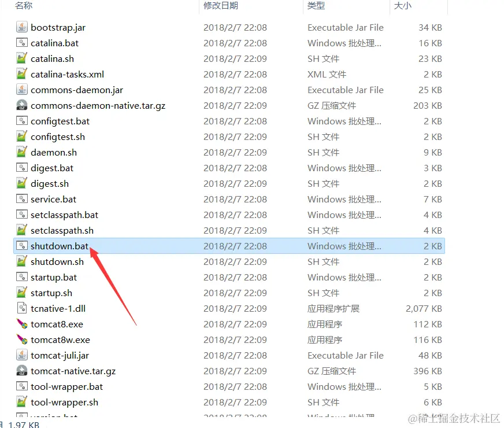Click the tomcat8w.exe feather icon

[x=21, y=340]
